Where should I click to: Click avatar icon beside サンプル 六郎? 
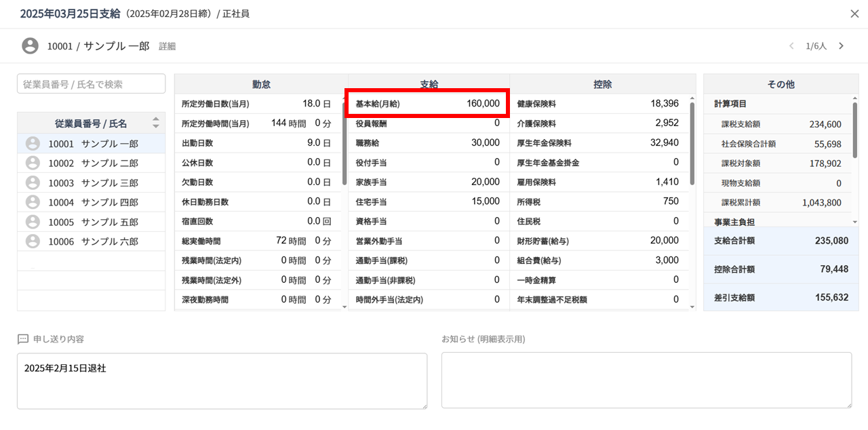click(x=33, y=241)
